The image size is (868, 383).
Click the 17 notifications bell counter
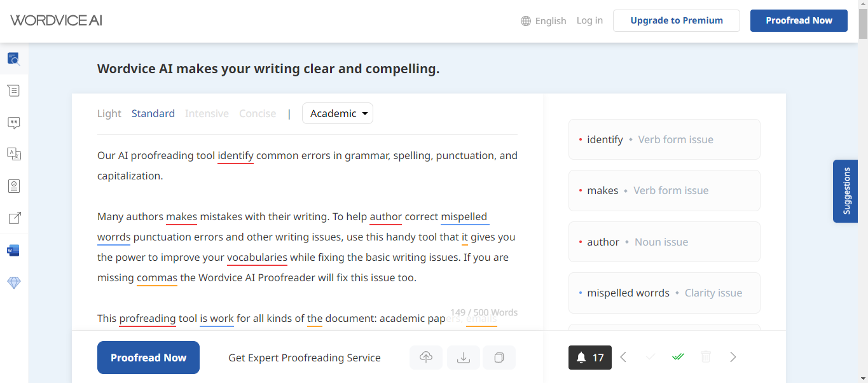590,358
